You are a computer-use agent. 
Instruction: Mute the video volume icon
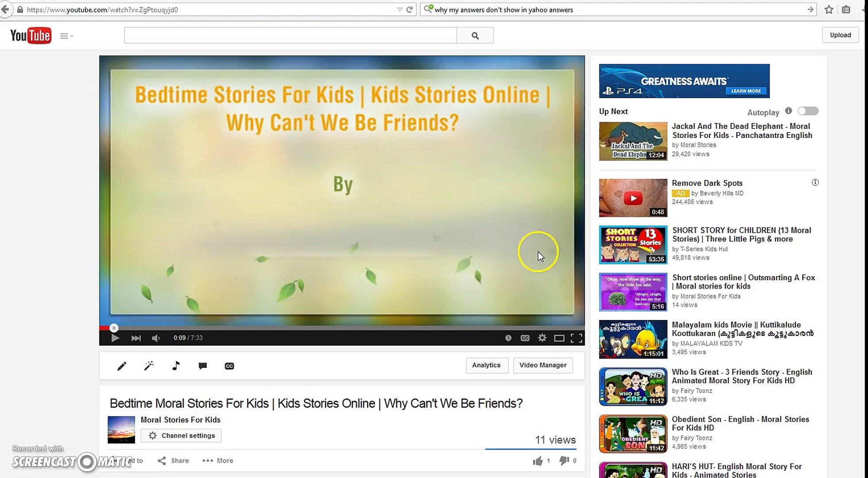click(155, 338)
